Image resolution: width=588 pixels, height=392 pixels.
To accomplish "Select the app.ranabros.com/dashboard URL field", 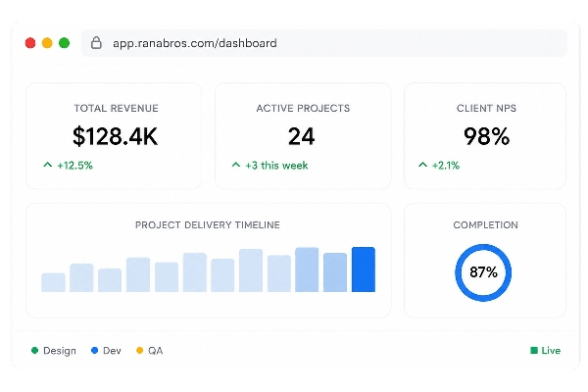I will [x=324, y=43].
